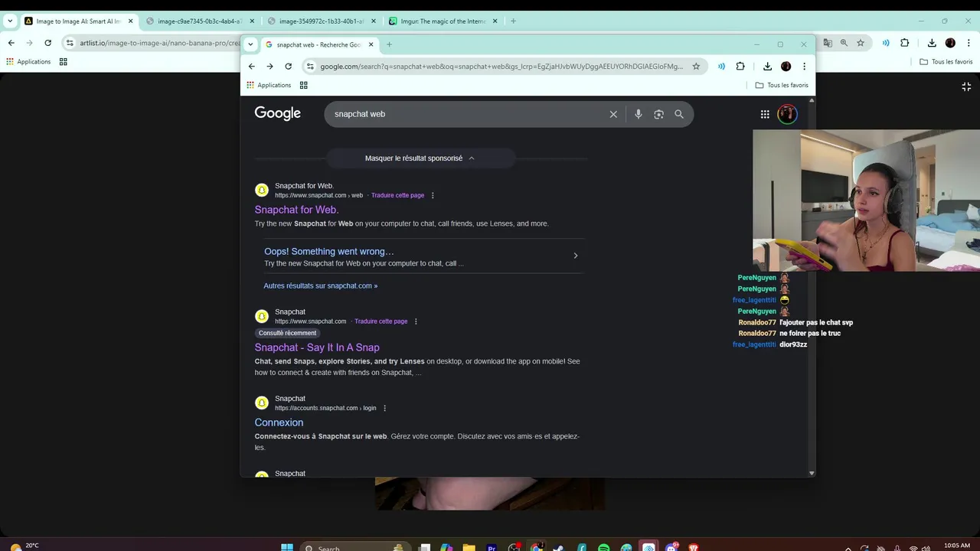The width and height of the screenshot is (980, 551).
Task: Search by image with the Lens icon
Action: click(658, 114)
